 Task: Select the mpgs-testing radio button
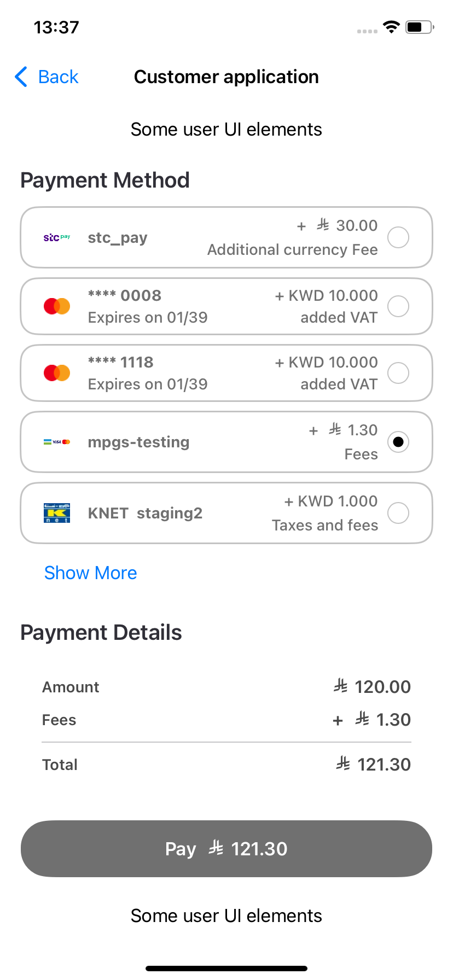click(x=398, y=442)
